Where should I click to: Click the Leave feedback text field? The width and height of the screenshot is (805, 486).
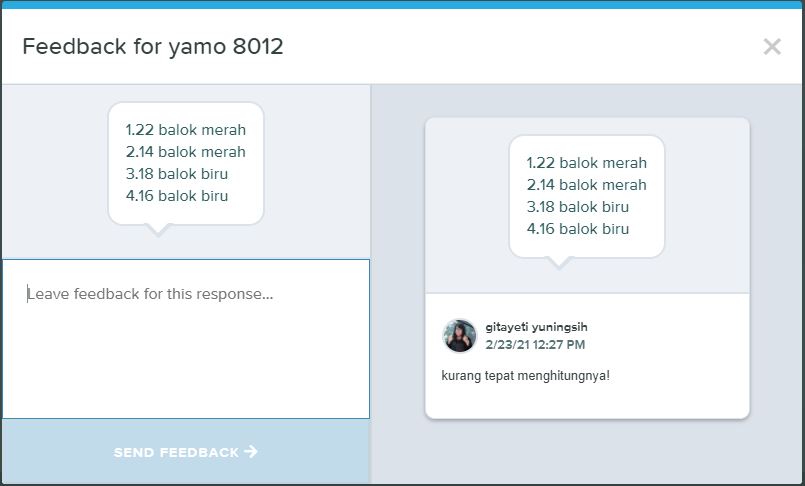click(186, 339)
